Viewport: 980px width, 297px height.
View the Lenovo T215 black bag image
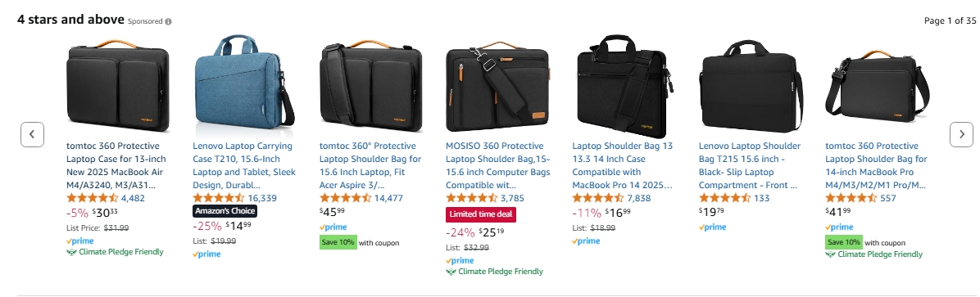coord(751,84)
